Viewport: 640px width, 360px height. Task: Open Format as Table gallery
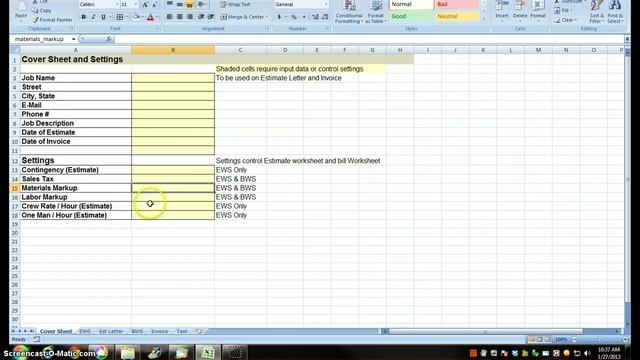(x=375, y=12)
